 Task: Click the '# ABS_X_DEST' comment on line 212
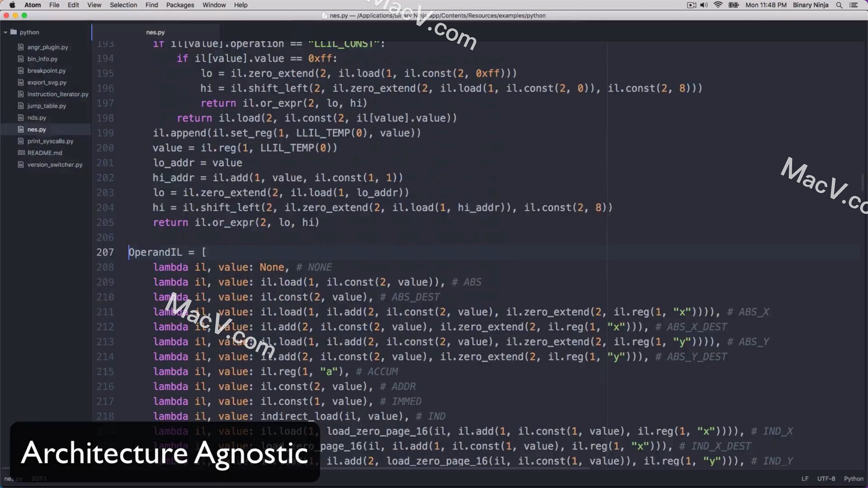pyautogui.click(x=691, y=327)
